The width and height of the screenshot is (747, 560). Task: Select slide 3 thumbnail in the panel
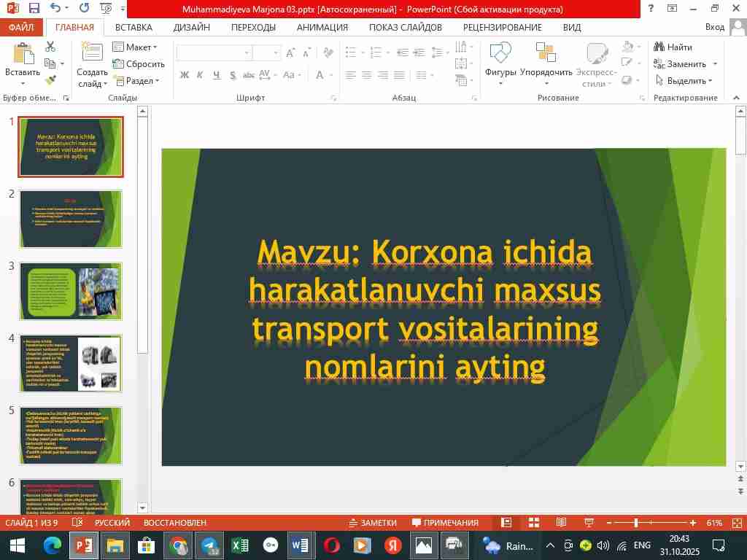[x=71, y=291]
